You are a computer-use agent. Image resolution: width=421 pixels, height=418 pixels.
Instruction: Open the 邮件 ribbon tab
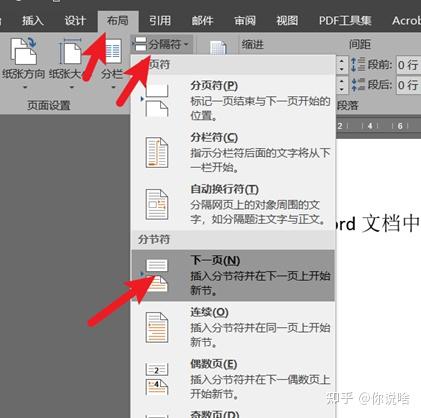[x=202, y=21]
